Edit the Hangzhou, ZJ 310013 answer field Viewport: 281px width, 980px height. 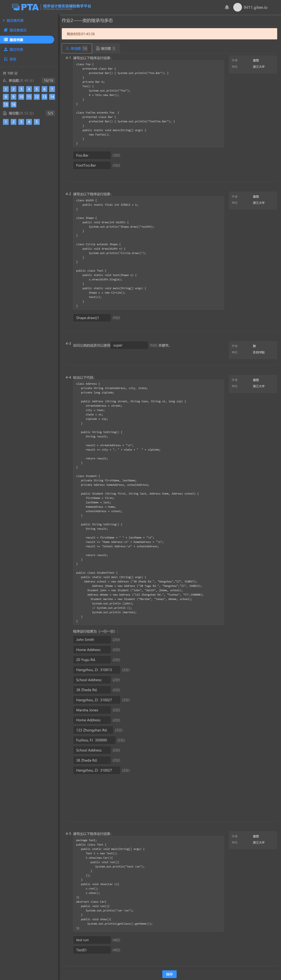coord(97,670)
